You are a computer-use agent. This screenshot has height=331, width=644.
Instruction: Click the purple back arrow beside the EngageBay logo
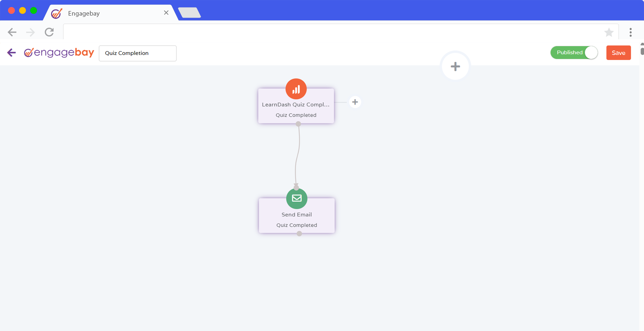(11, 53)
